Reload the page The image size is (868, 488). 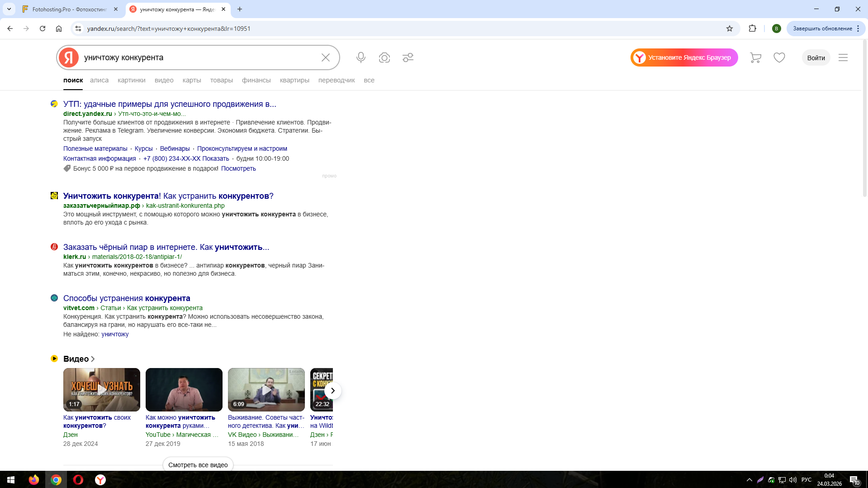43,29
